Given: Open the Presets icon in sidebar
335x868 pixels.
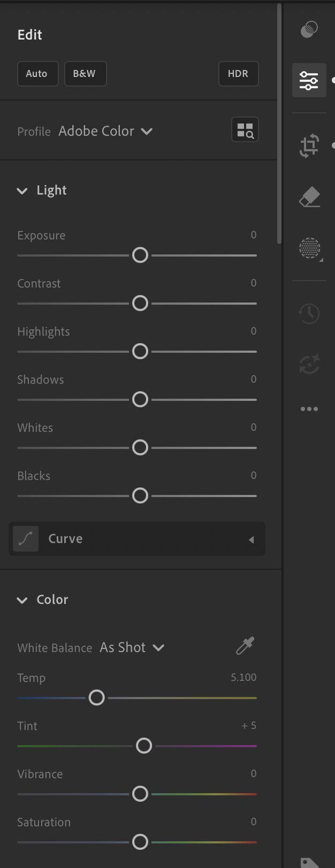Looking at the screenshot, I should pos(309,29).
